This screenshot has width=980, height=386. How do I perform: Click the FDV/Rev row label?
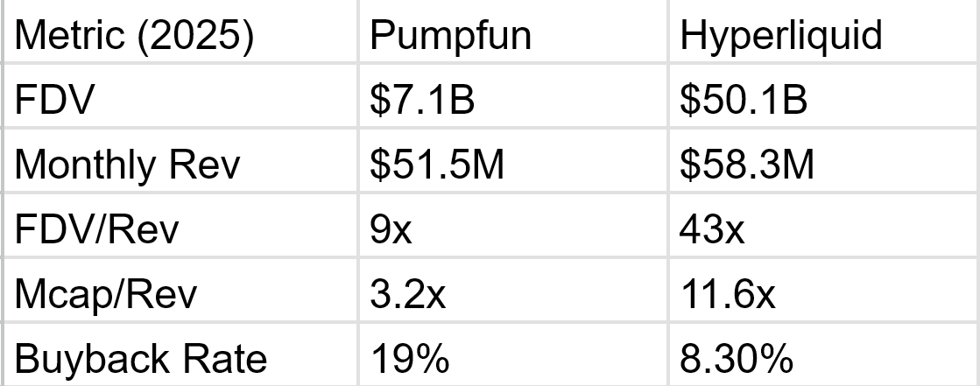[x=96, y=230]
